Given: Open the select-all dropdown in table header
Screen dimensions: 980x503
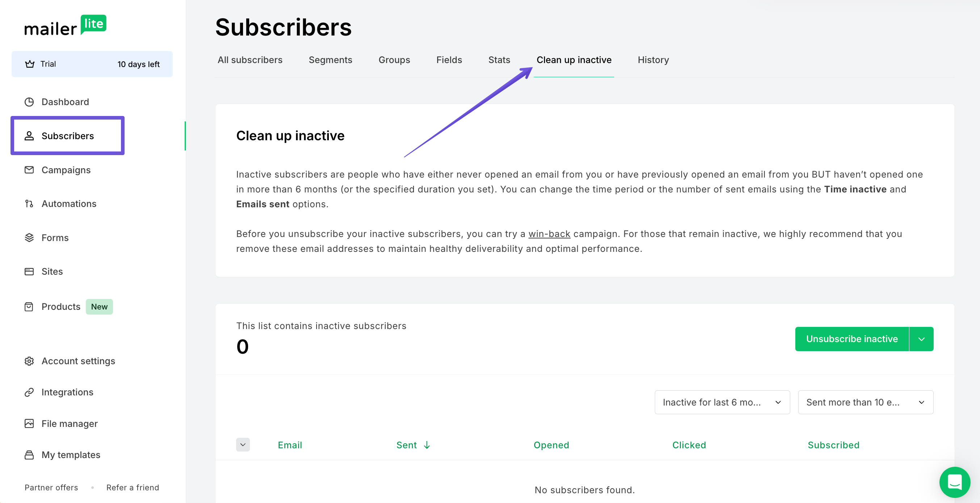Looking at the screenshot, I should coord(243,445).
